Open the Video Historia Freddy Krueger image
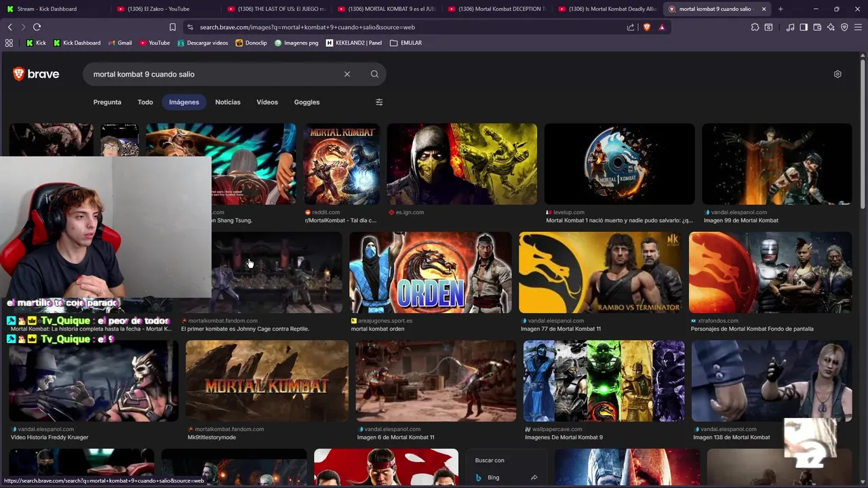This screenshot has height=488, width=868. click(94, 381)
